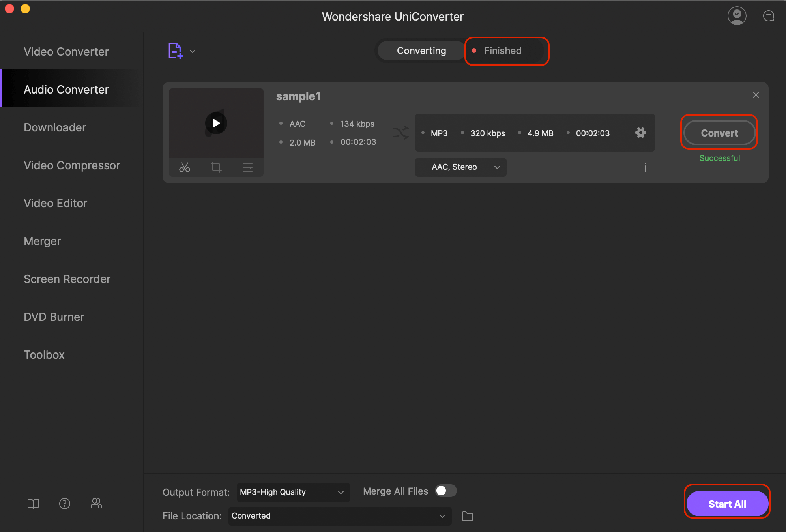The image size is (786, 532).
Task: Click the Add file icon at top left
Action: pos(175,51)
